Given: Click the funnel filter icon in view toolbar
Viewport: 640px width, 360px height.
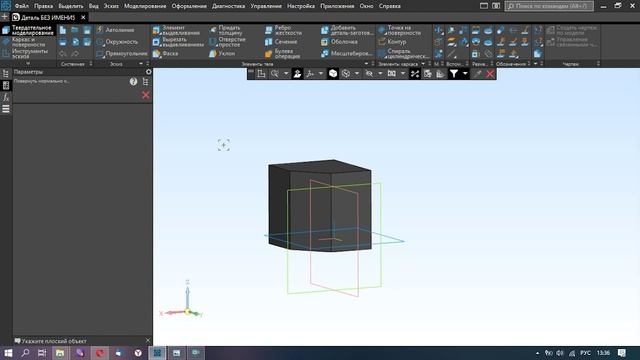Looking at the screenshot, I should [453, 73].
